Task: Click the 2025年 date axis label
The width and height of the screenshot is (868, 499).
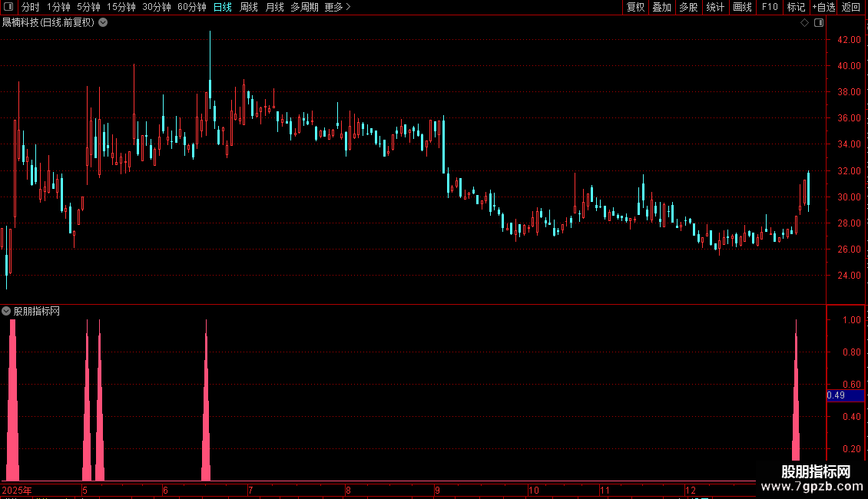Action: pos(17,490)
